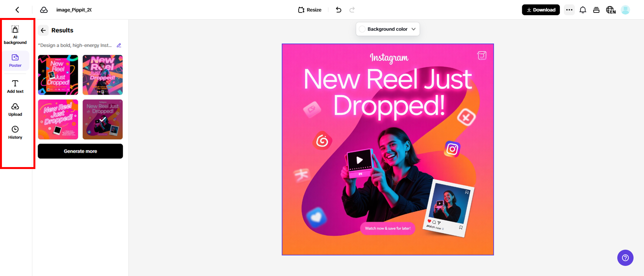Redo the last action

click(x=352, y=10)
